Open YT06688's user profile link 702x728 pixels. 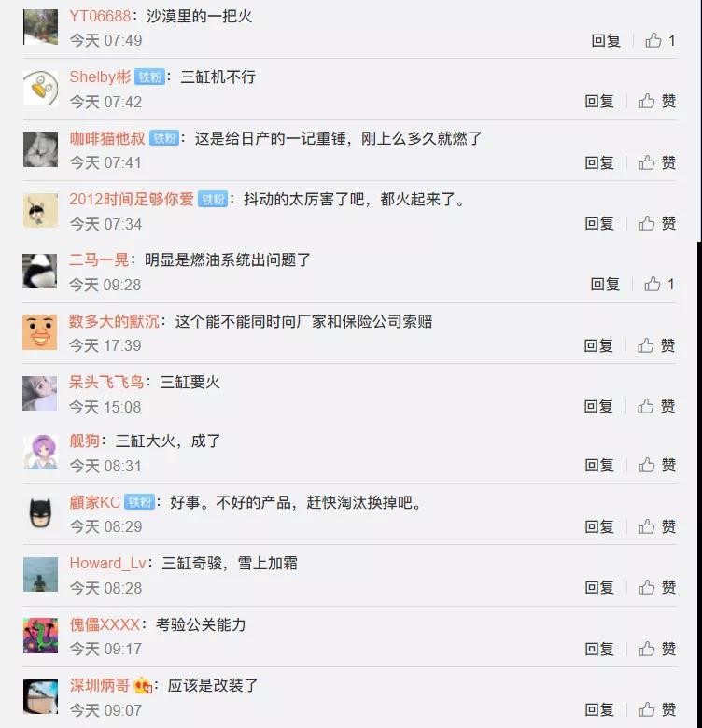click(100, 16)
